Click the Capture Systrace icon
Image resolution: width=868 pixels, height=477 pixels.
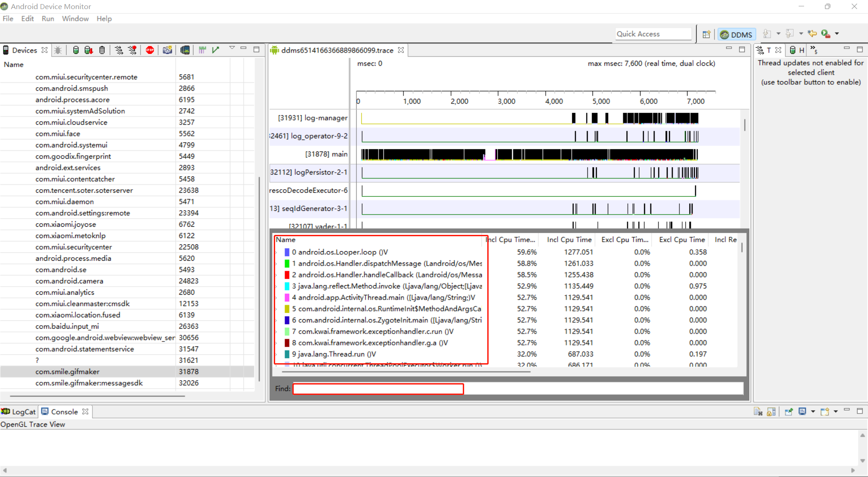[202, 50]
